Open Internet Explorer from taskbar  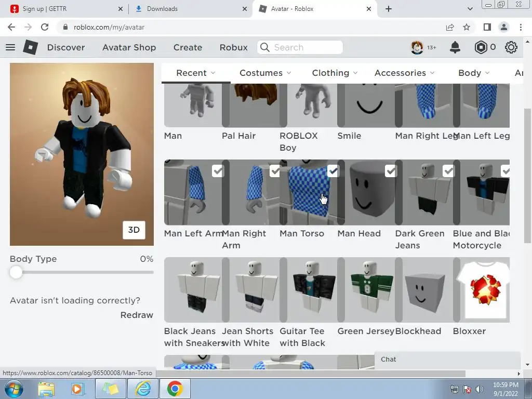click(143, 389)
